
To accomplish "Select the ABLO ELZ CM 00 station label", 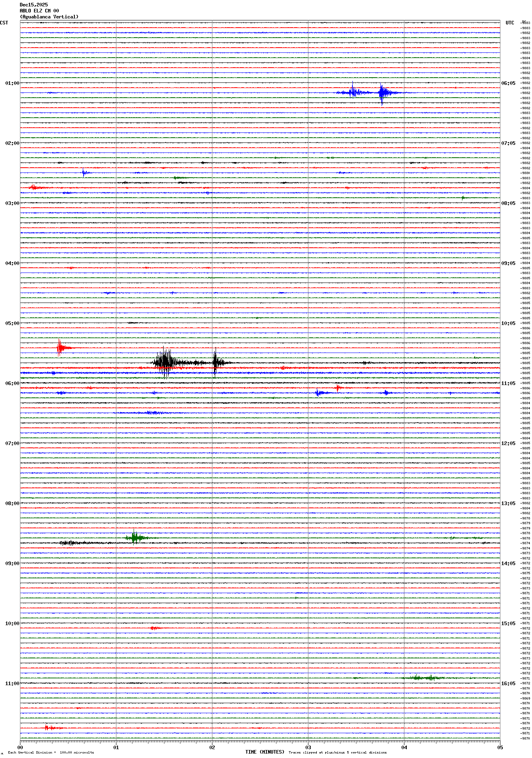I will pos(39,11).
